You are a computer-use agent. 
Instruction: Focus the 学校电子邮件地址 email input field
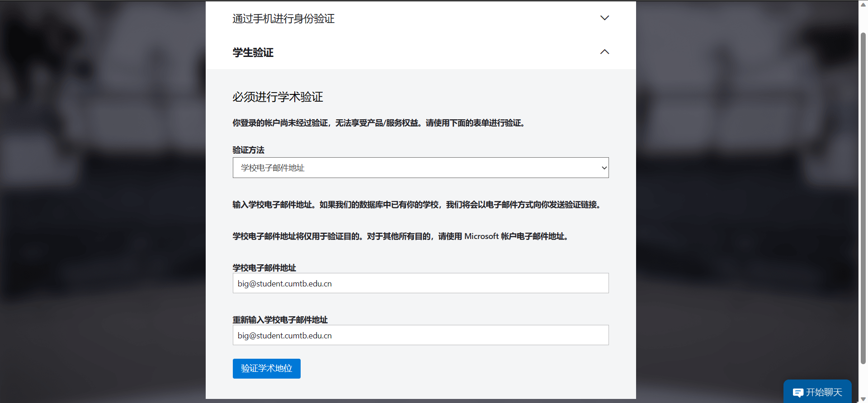pos(420,283)
